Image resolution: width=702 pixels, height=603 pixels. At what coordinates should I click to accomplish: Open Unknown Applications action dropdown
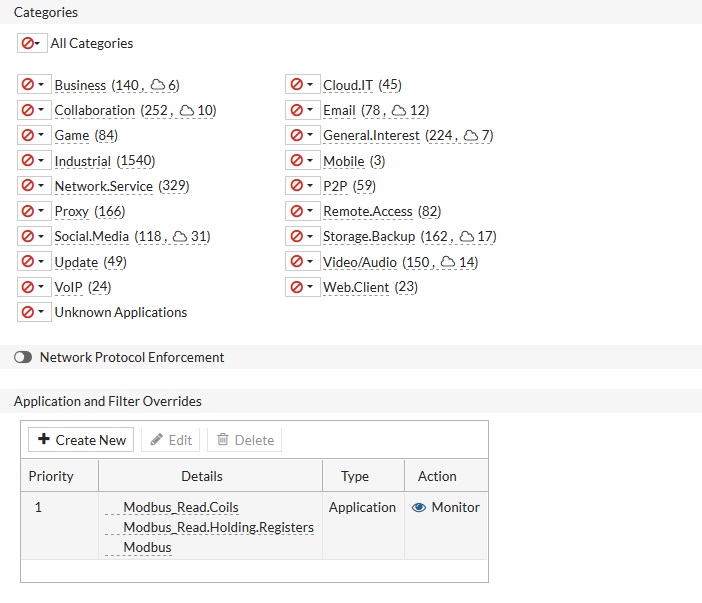(34, 312)
